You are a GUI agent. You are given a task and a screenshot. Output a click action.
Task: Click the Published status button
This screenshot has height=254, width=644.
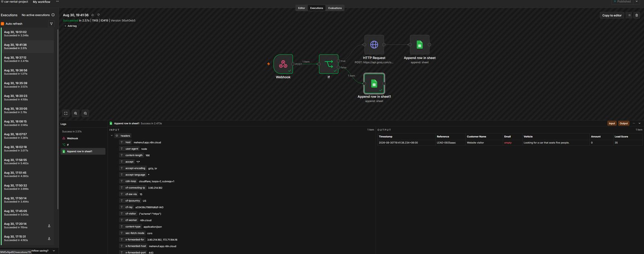622,2
